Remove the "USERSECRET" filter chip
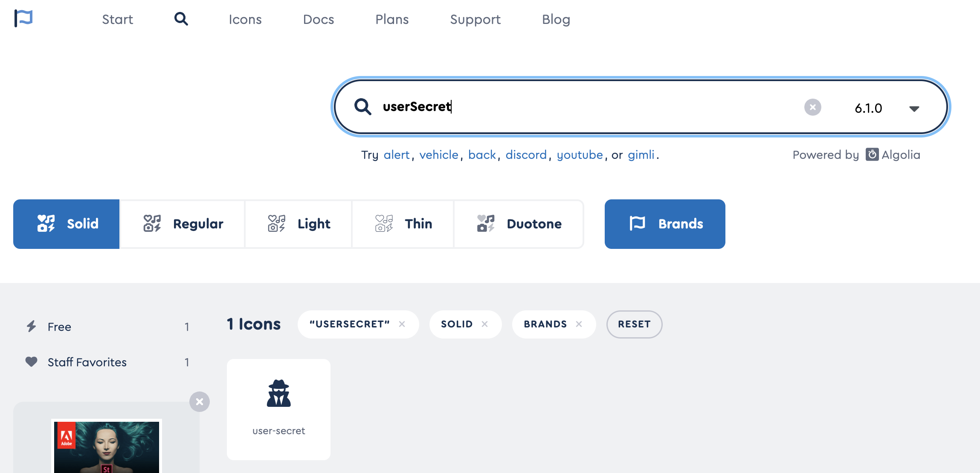 [x=402, y=324]
